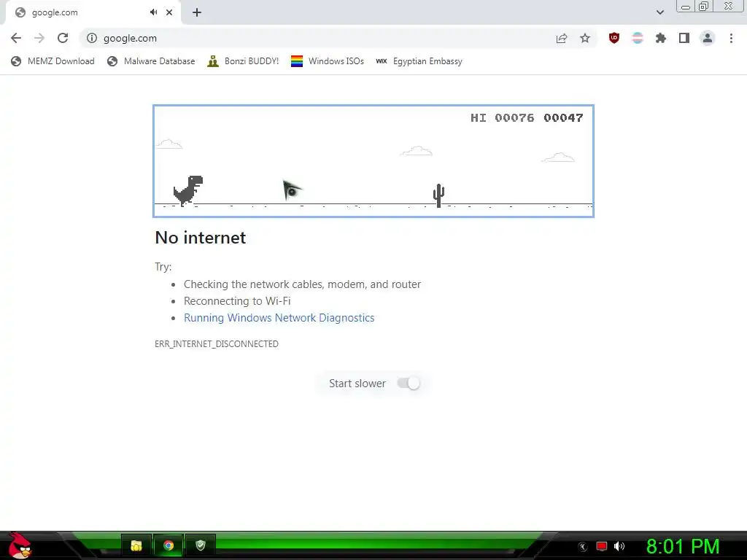Open the Windows ISOs bookmark

[x=328, y=61]
